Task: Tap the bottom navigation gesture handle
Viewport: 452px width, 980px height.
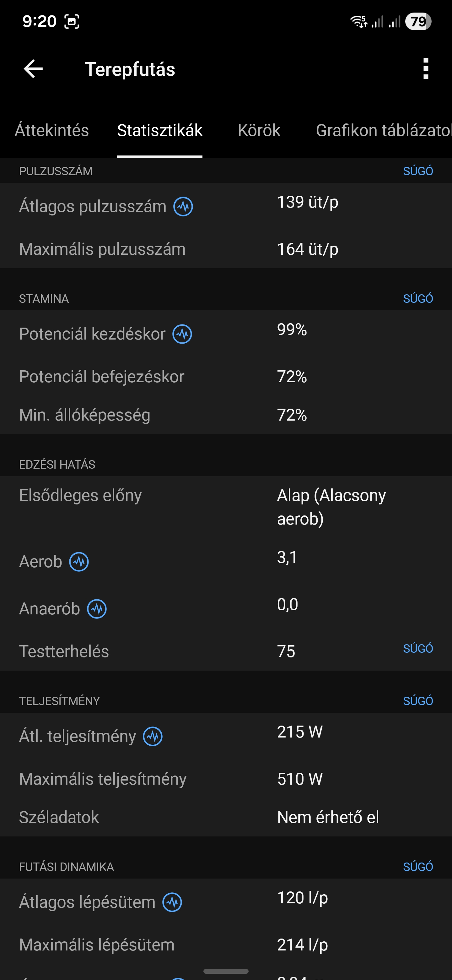Action: (226, 971)
